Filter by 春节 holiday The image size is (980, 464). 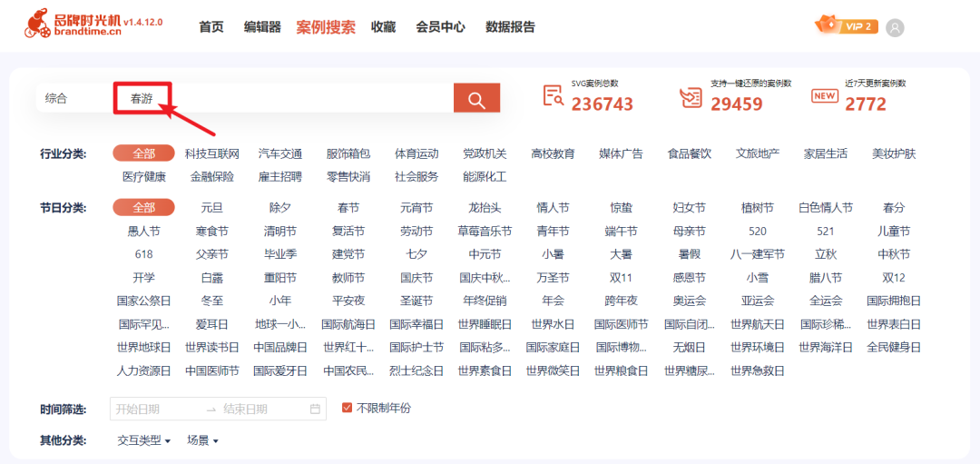[x=348, y=208]
